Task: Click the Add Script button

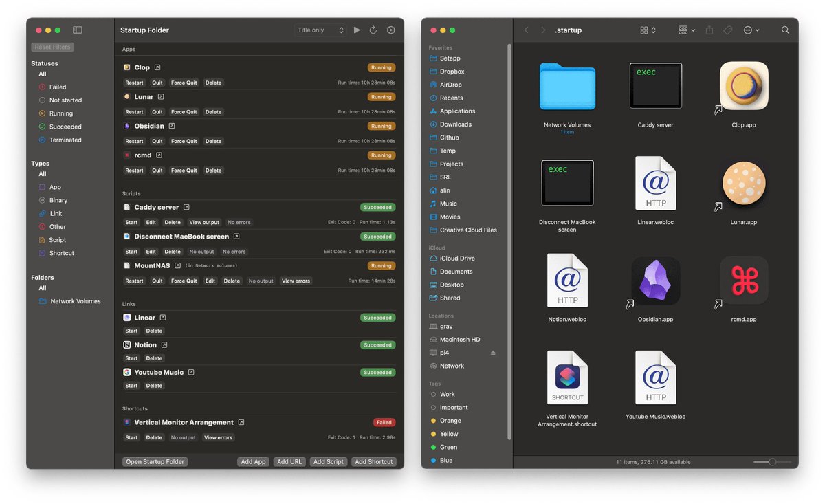Action: pos(329,462)
